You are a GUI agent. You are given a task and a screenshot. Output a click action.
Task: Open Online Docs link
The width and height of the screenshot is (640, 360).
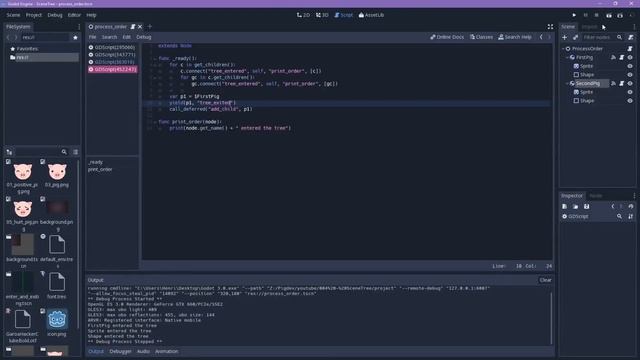(447, 37)
